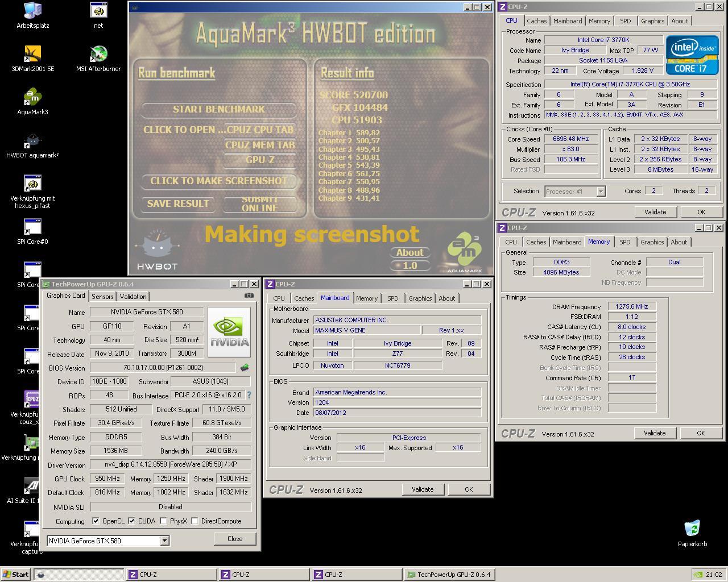Click Validate in Mainboard CPU-Z window
728x582 pixels.
pyautogui.click(x=423, y=489)
